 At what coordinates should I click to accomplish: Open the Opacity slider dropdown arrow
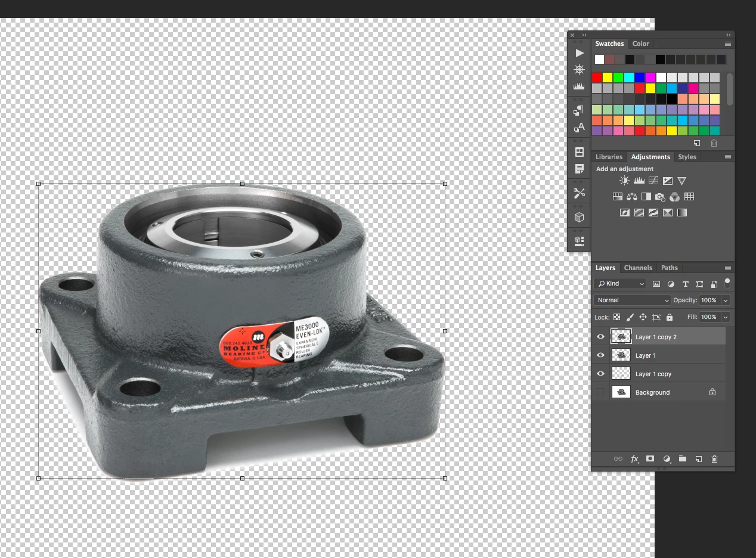point(726,300)
